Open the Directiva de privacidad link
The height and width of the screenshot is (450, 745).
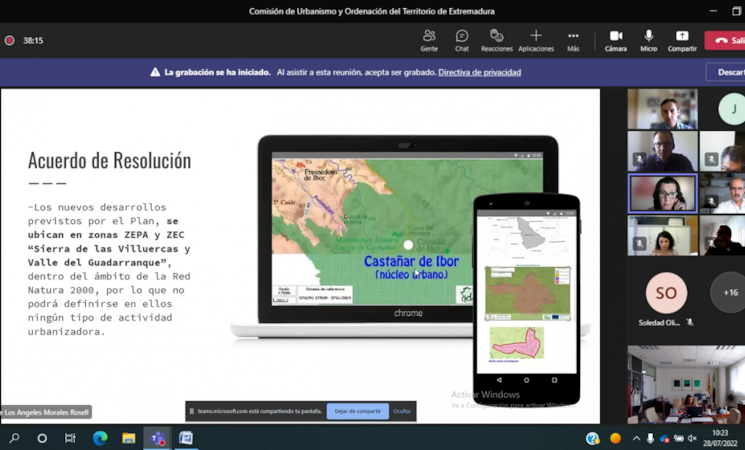pyautogui.click(x=479, y=72)
